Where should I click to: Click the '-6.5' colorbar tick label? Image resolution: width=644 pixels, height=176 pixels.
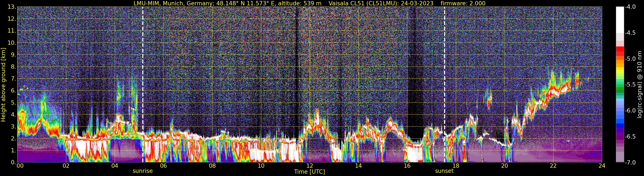(630, 137)
